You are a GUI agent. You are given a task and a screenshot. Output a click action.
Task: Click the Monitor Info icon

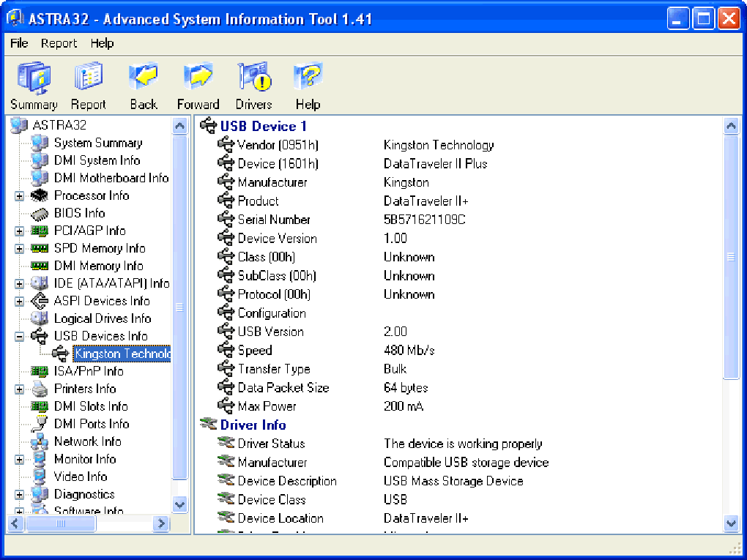(x=40, y=460)
